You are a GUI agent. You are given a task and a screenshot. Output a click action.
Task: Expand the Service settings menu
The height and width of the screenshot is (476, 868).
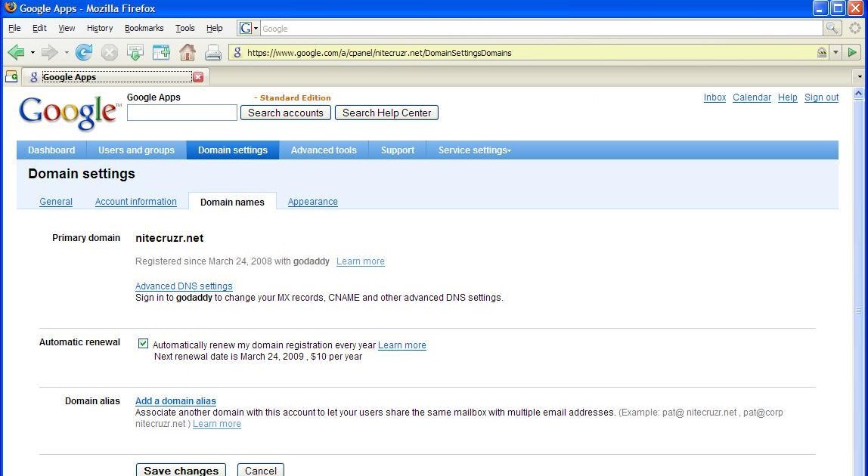coord(474,150)
